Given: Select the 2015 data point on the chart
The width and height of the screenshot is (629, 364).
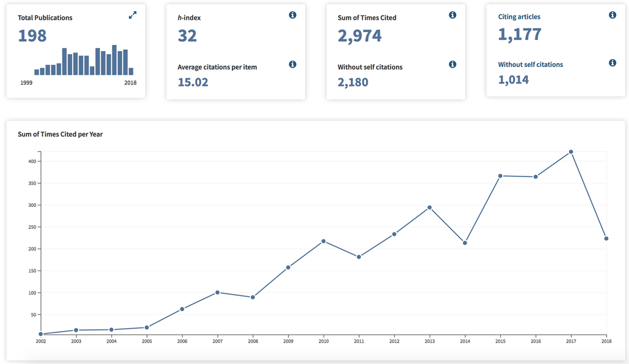Looking at the screenshot, I should [x=500, y=176].
